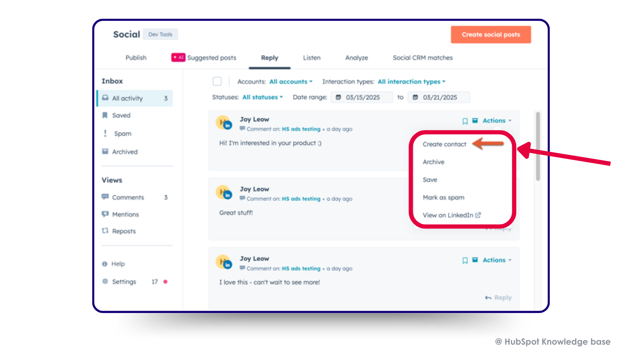Select the Reply tab
This screenshot has width=642, height=364.
(x=269, y=58)
